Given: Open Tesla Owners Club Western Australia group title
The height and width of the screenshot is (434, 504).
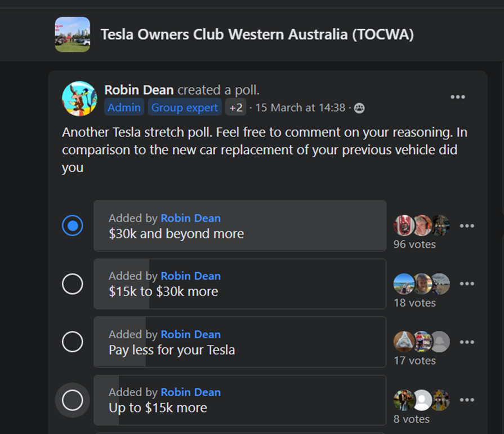Looking at the screenshot, I should pyautogui.click(x=257, y=34).
